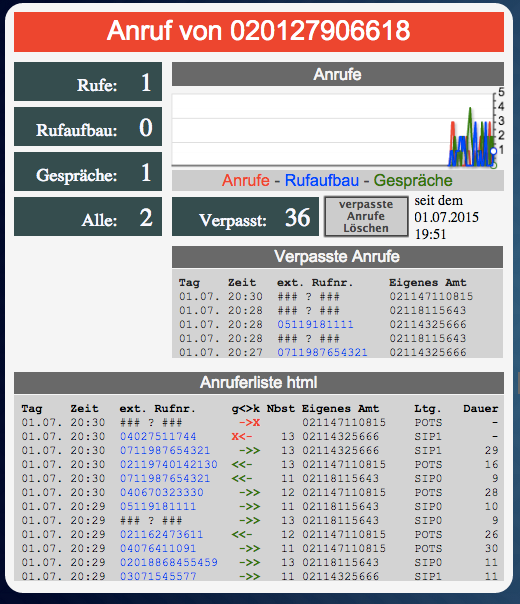This screenshot has height=604, width=520.
Task: Open 05119181111 in Anruferliste at 20:29
Action: coord(158,506)
